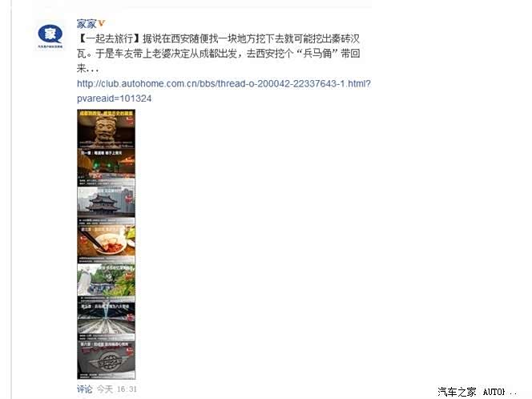532x399 pixels.
Task: Click the AUTOH watermark label
Action: [x=494, y=392]
